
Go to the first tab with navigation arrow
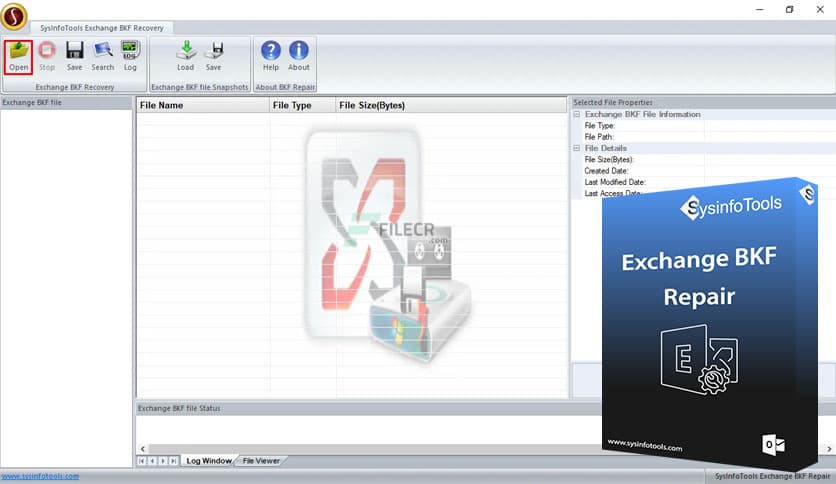tap(142, 461)
